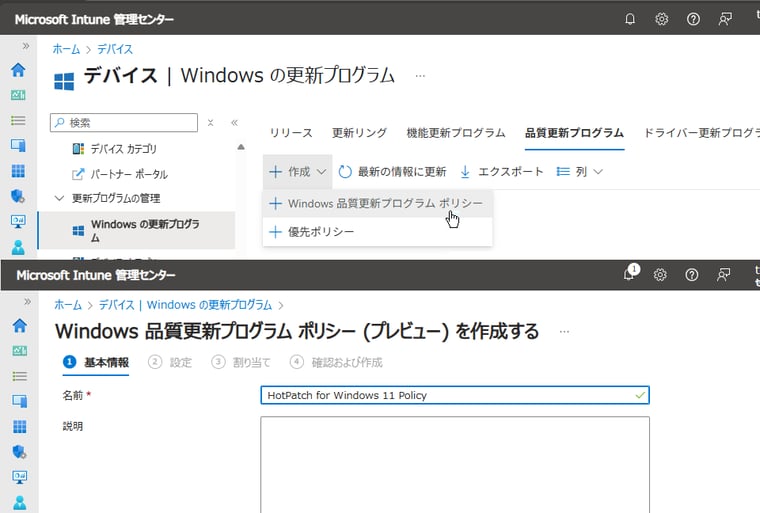The image size is (760, 513).
Task: Go to wizard step 4 確認および作成
Action: [x=336, y=362]
